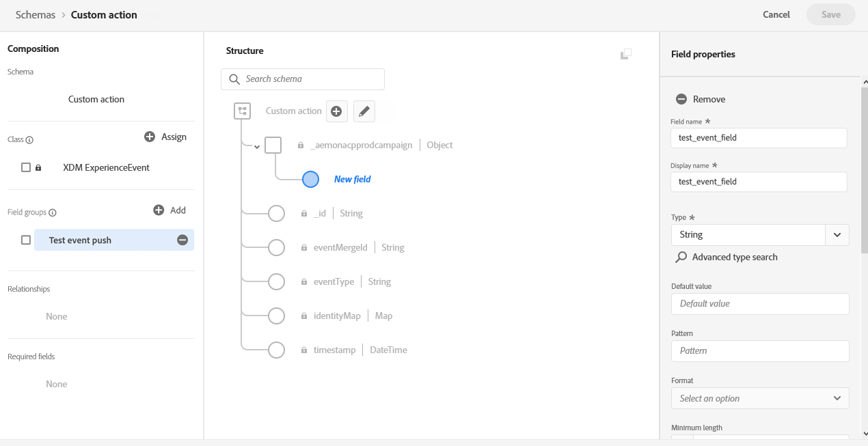Open the Format select dropdown
This screenshot has height=446, width=868.
click(760, 398)
